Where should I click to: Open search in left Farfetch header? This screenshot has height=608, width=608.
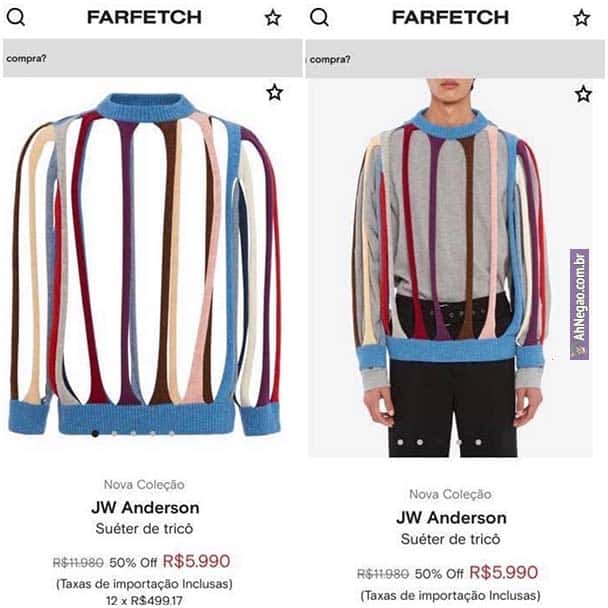point(16,17)
